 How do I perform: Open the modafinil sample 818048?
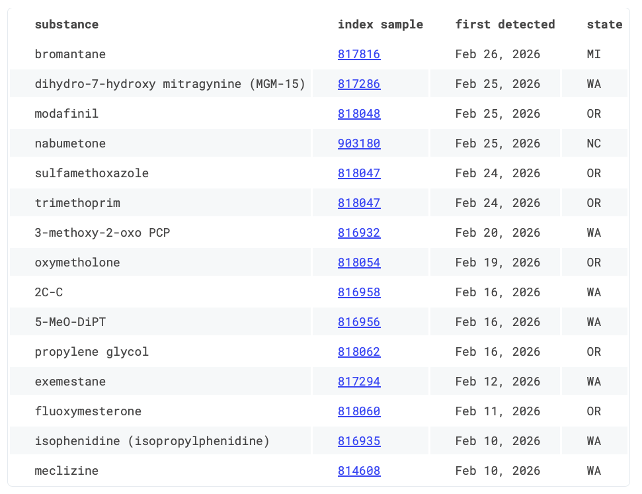pyautogui.click(x=358, y=114)
